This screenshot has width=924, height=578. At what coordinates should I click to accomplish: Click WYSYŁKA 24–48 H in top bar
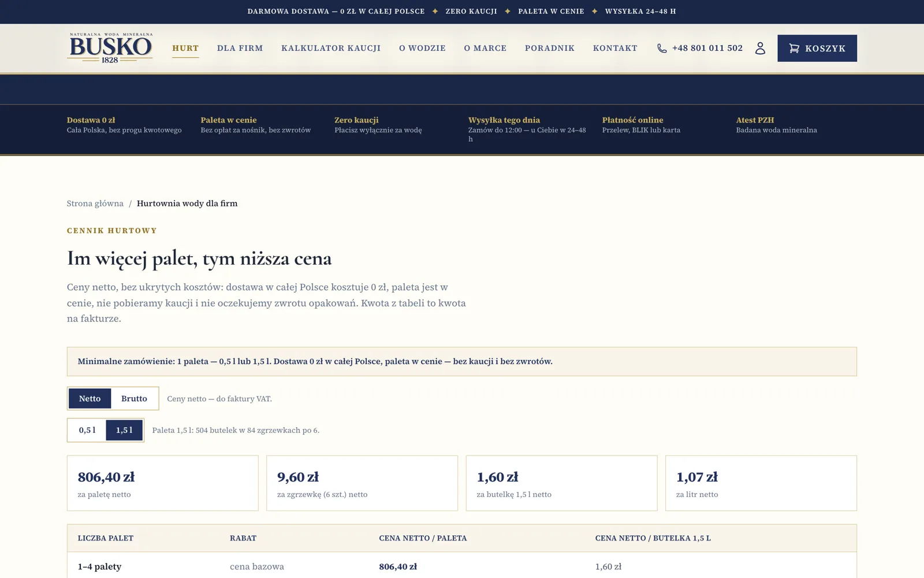click(x=640, y=12)
